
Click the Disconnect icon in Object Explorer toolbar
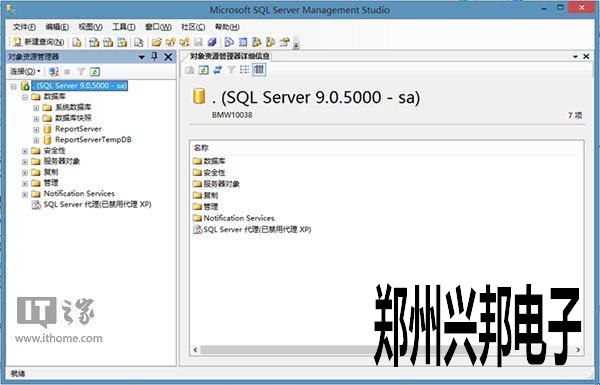pyautogui.click(x=54, y=72)
